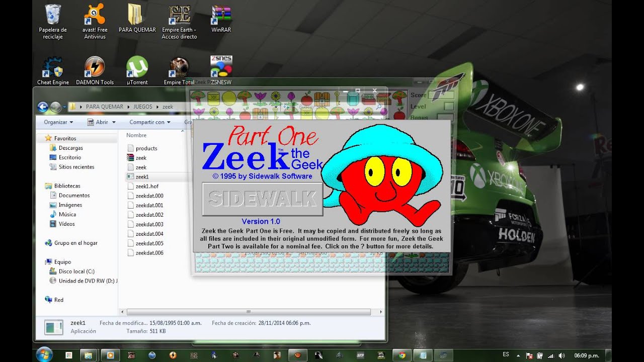Launch avast! Free Antivirus shortcut
The image size is (644, 362).
[x=95, y=22]
